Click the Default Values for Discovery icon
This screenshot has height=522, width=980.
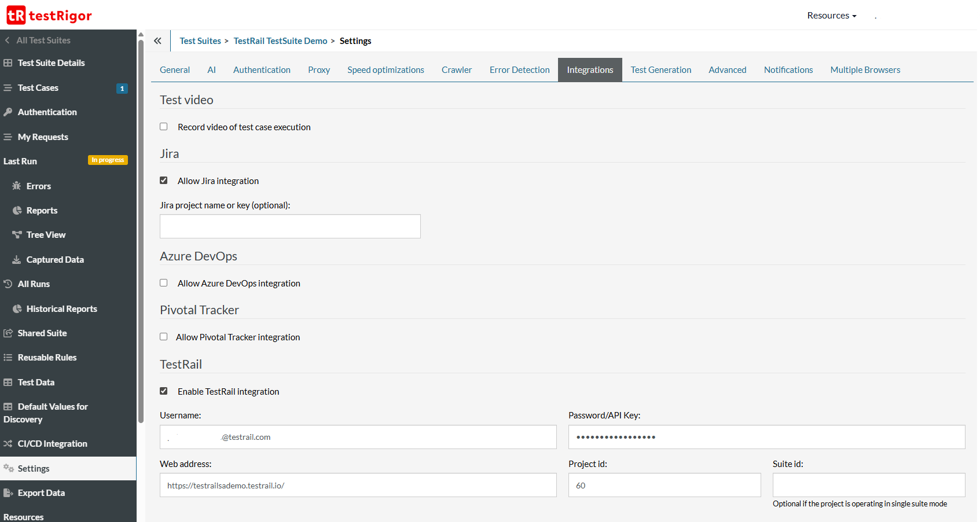click(8, 407)
